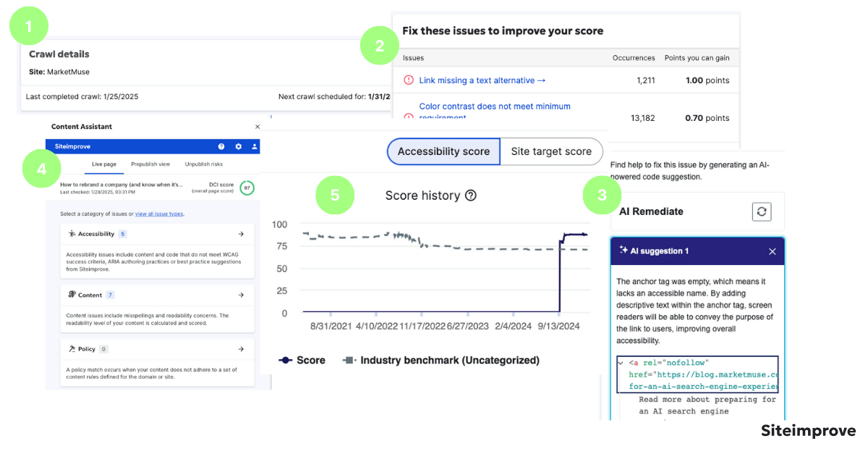Toggle the Industry benchmark legend entry
This screenshot has height=454, width=868.
[441, 360]
